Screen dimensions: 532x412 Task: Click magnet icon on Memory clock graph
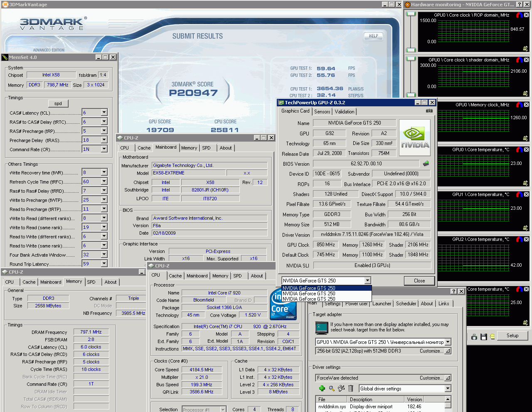(x=520, y=105)
